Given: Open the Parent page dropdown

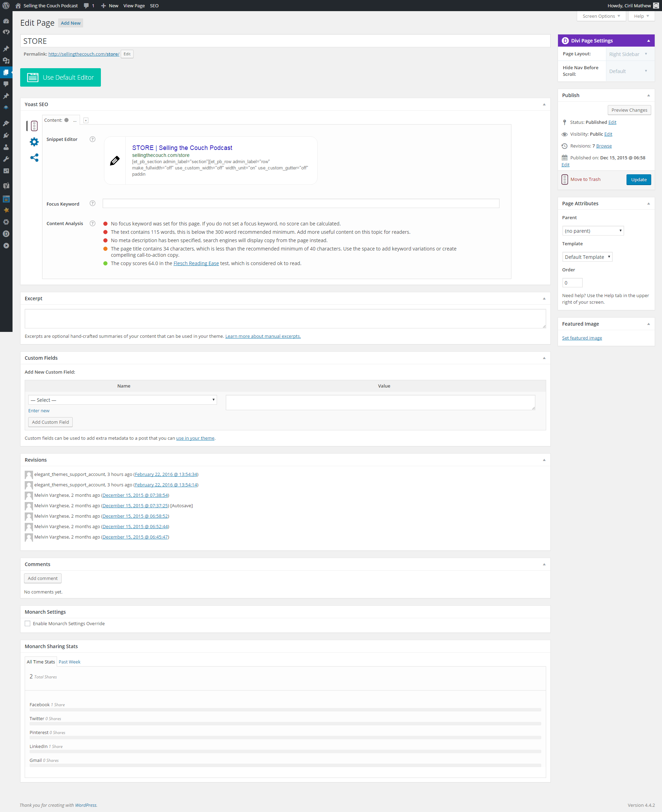Looking at the screenshot, I should click(592, 231).
